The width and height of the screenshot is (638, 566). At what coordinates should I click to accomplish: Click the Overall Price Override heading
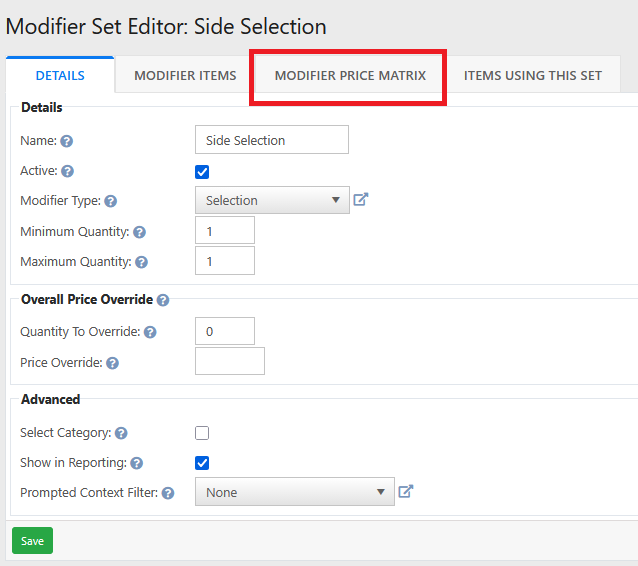[x=87, y=299]
